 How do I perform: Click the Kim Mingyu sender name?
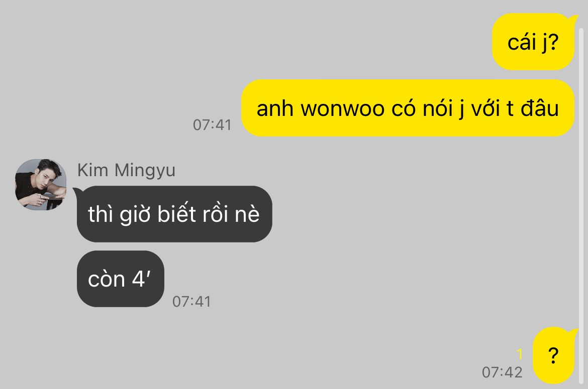126,170
